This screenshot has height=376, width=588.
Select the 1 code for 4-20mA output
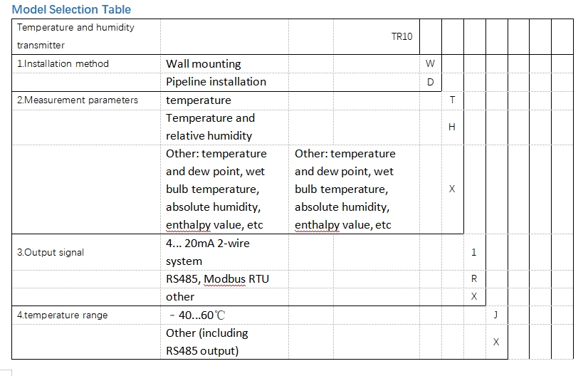(474, 252)
